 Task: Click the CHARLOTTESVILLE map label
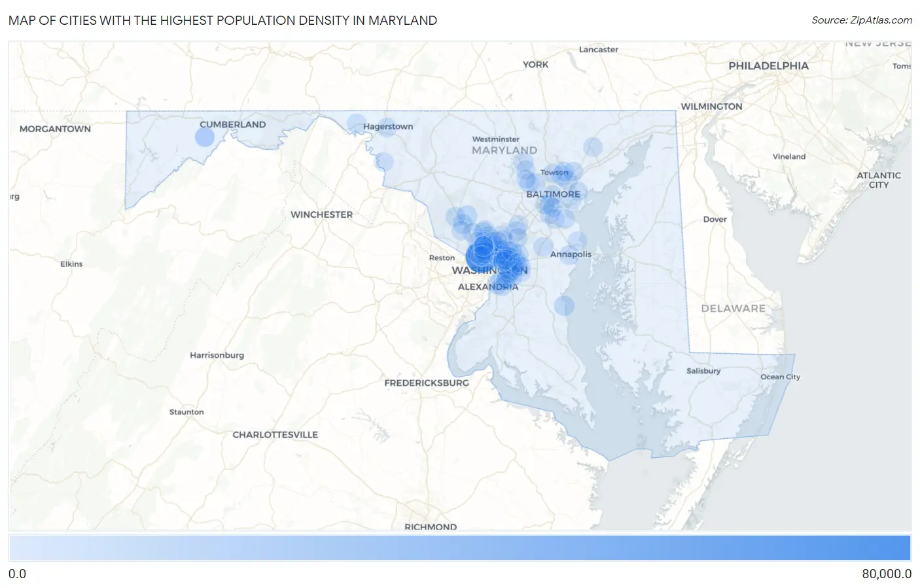click(x=275, y=435)
